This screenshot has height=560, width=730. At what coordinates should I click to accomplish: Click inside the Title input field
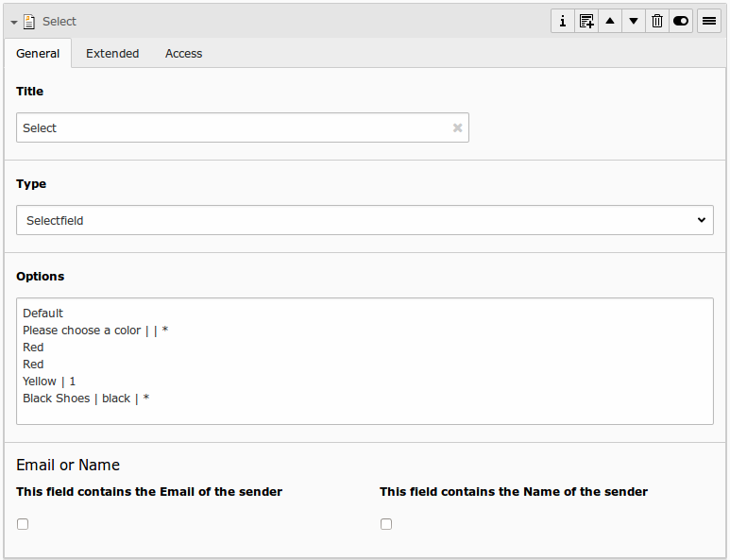pos(231,127)
